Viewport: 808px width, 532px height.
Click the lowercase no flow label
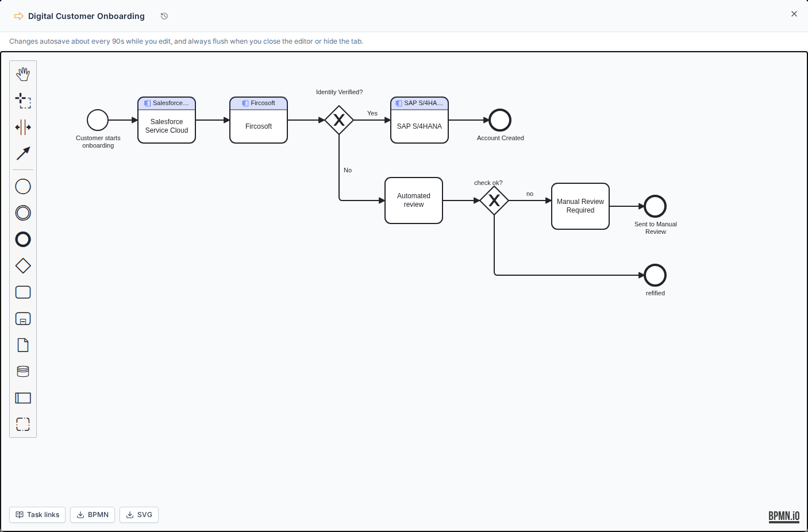tap(530, 194)
